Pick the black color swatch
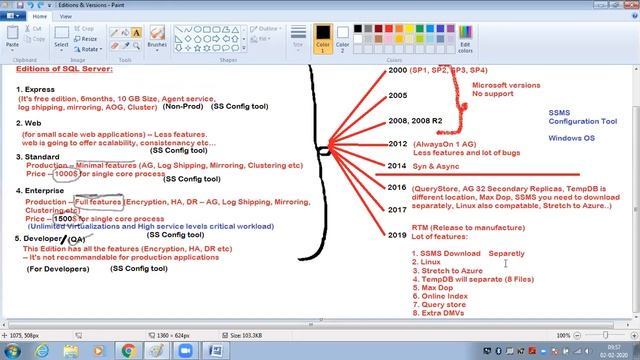The image size is (640, 360). 358,29
